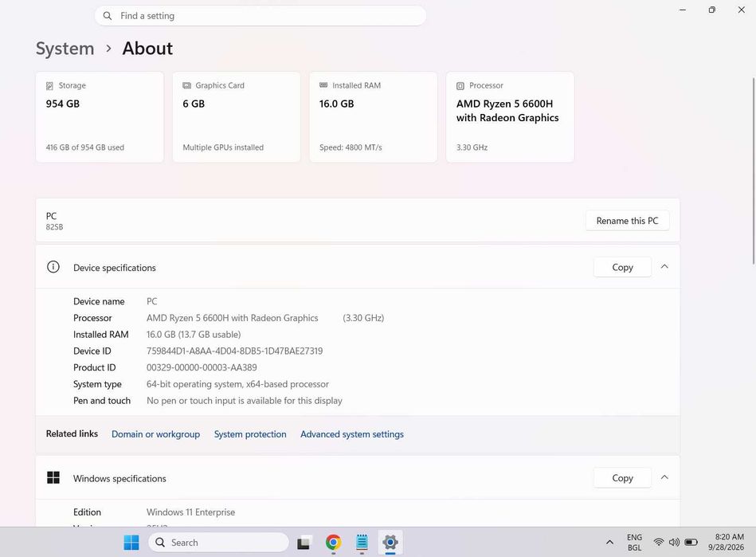
Task: Click the '(3.30 GHz)' value in Processor row
Action: coord(363,318)
